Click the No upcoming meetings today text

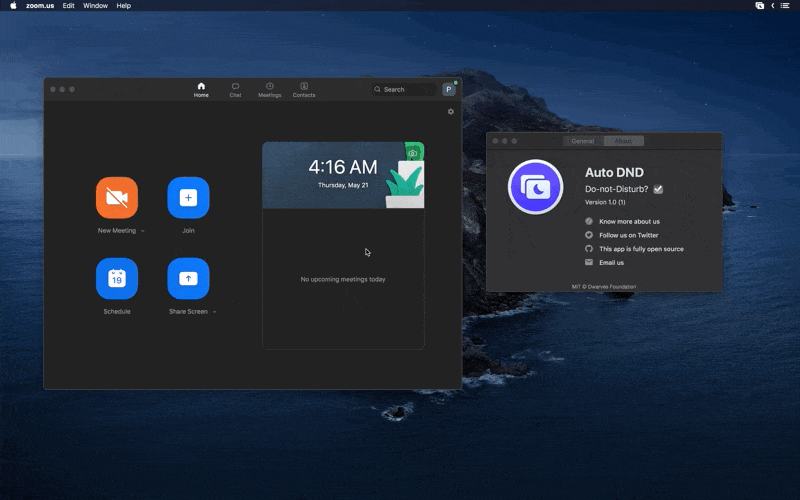click(343, 279)
